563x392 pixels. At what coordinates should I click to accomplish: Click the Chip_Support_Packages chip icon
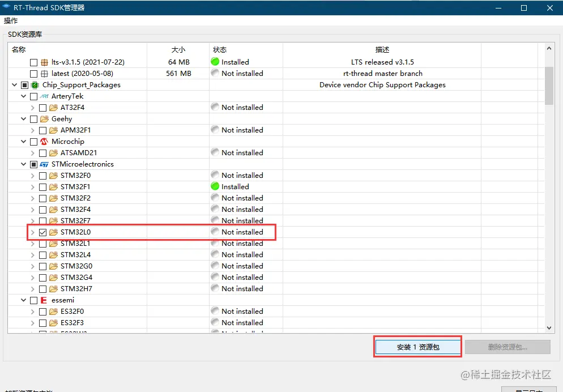35,85
